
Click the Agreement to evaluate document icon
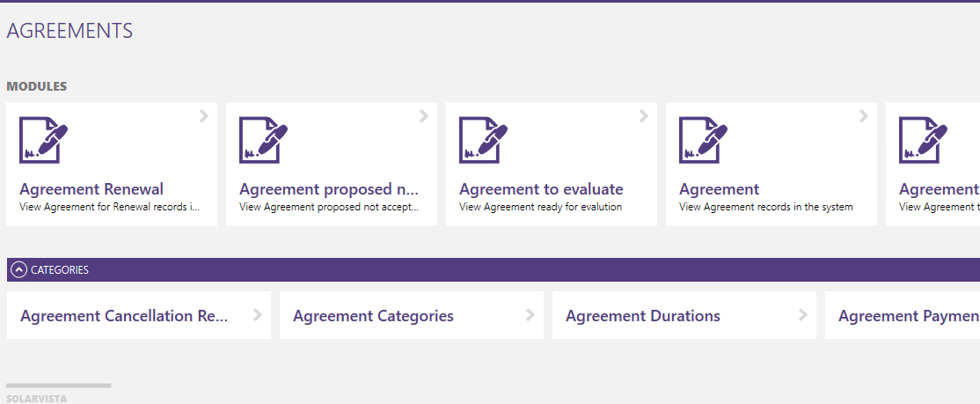(x=483, y=140)
